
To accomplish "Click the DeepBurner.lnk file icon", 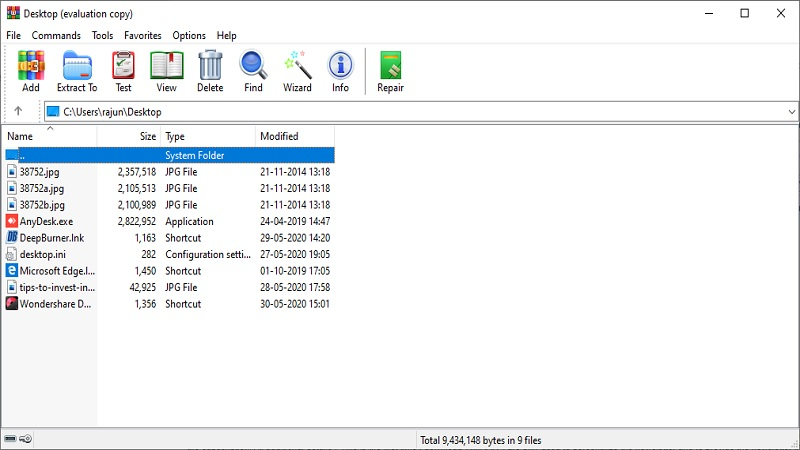I will [12, 237].
